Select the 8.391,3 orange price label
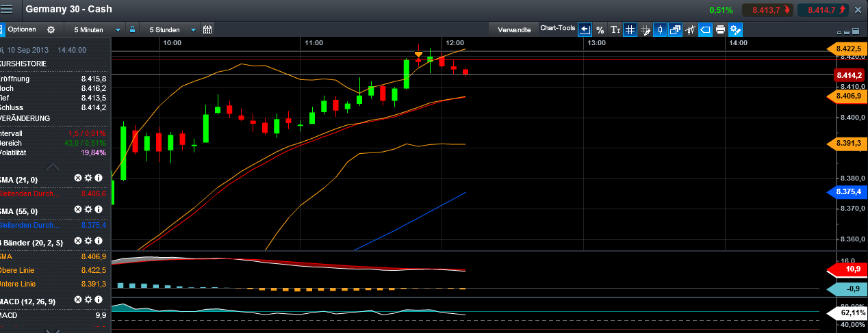The width and height of the screenshot is (868, 333). pos(847,143)
